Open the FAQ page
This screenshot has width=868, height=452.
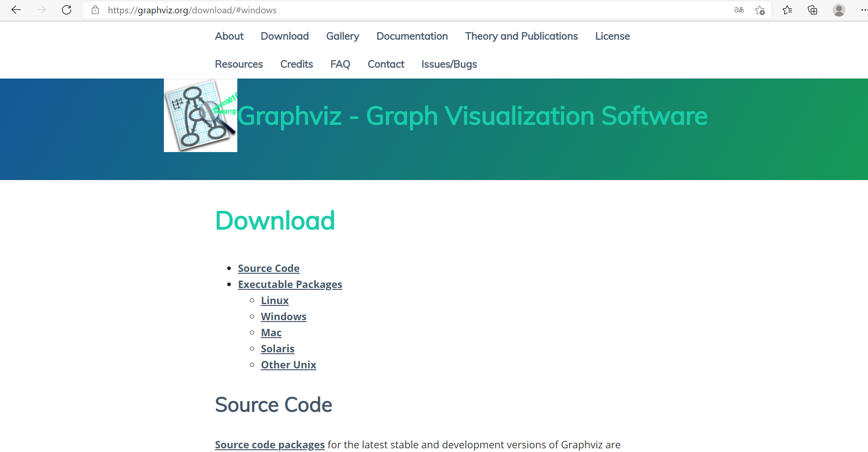pos(340,64)
